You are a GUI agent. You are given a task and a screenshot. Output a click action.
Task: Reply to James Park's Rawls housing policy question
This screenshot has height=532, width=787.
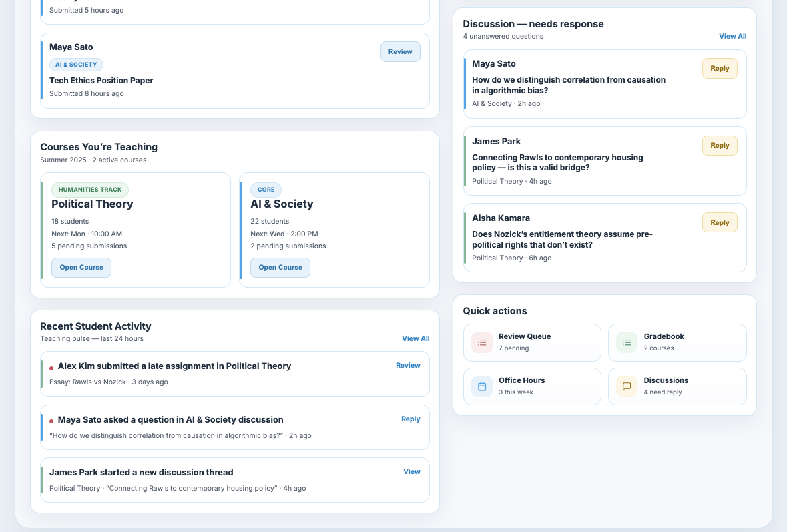click(x=720, y=145)
